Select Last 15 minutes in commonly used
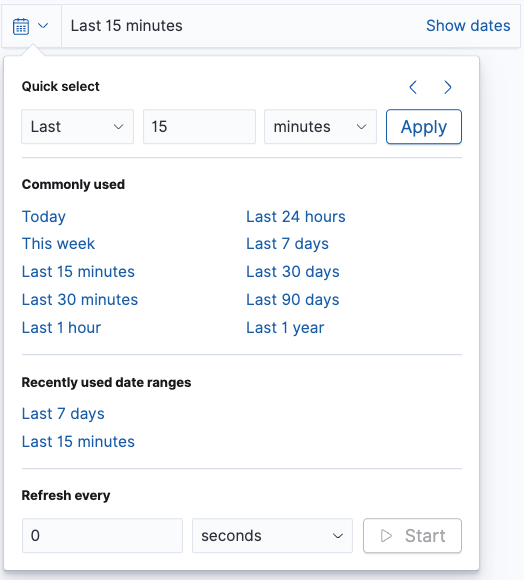524x580 pixels. click(78, 272)
